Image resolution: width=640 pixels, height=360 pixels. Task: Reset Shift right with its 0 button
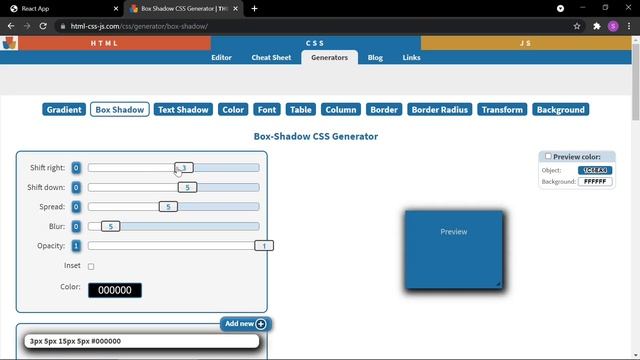76,168
